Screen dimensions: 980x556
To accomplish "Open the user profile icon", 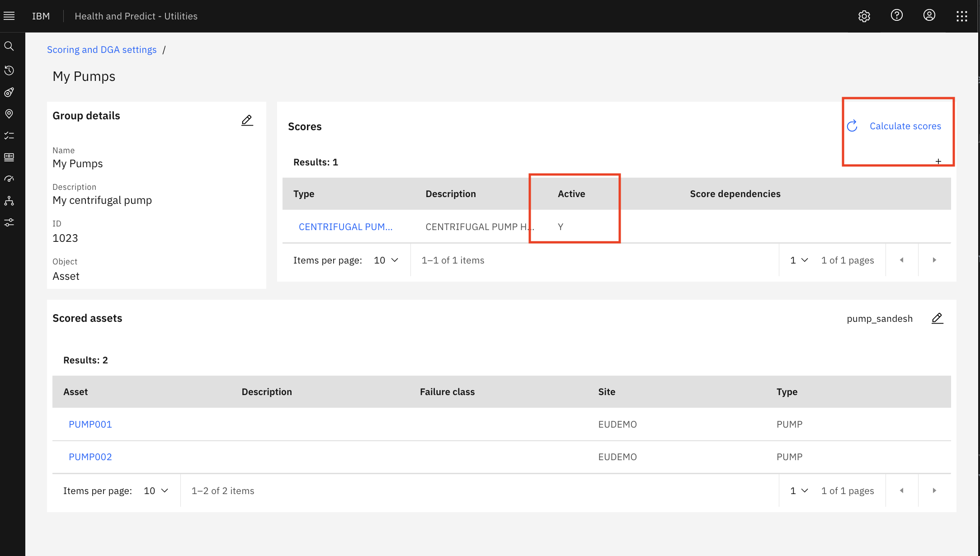I will coord(929,15).
